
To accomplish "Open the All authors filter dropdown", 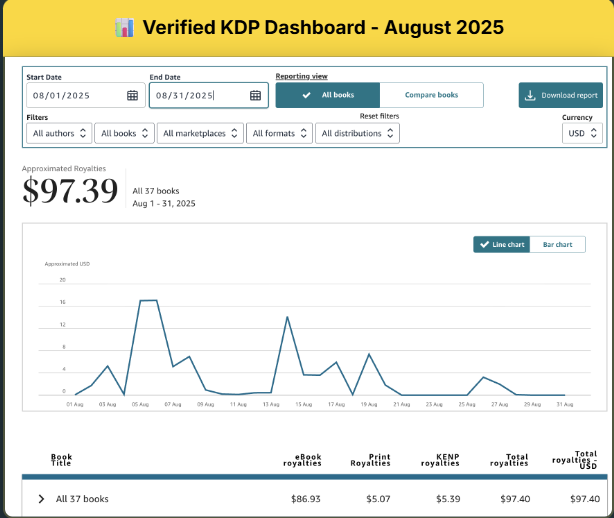I will click(59, 133).
